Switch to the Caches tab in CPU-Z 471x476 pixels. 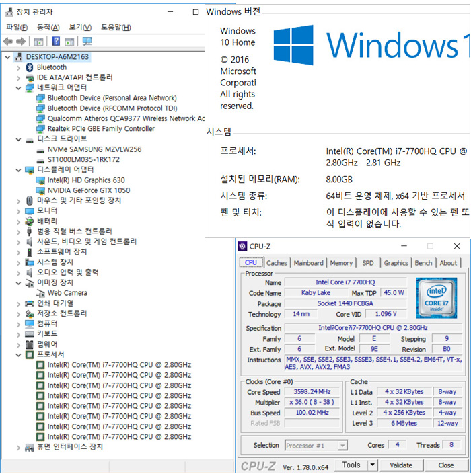click(x=277, y=263)
